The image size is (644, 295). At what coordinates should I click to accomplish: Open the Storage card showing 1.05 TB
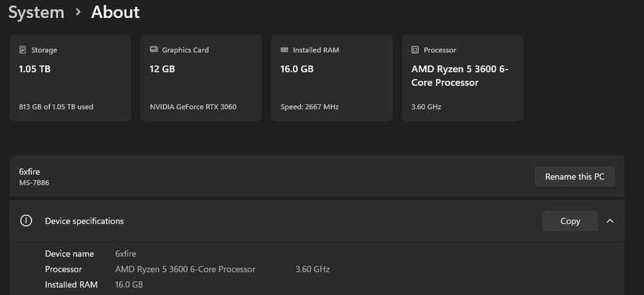point(71,77)
